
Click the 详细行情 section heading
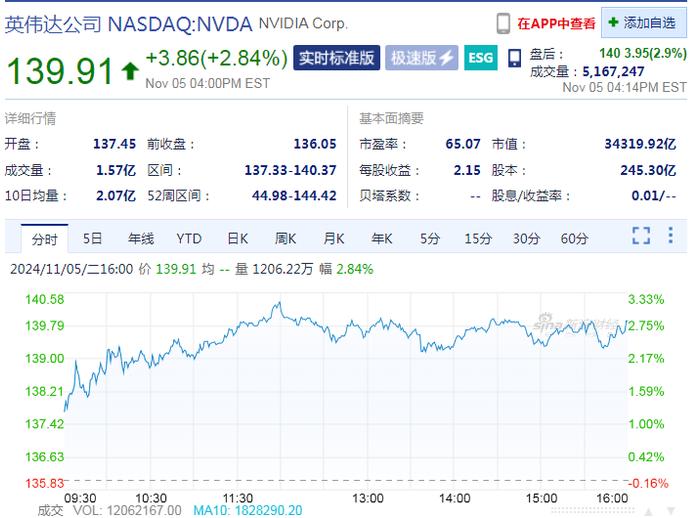click(x=30, y=118)
